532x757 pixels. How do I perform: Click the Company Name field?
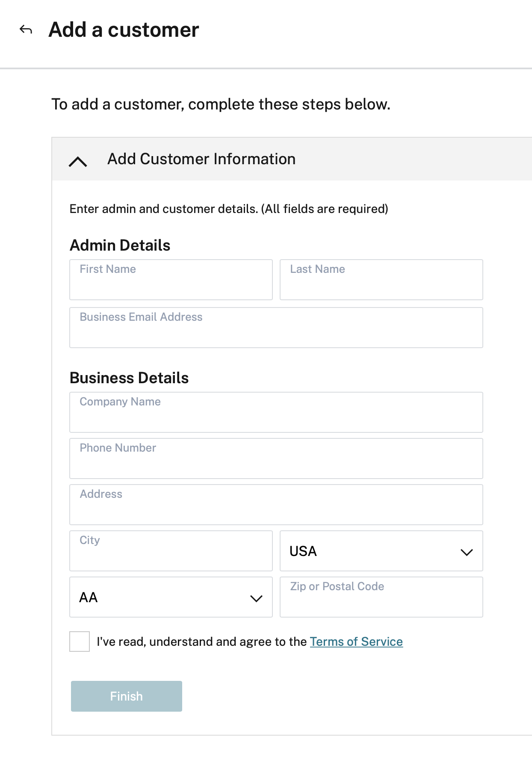pyautogui.click(x=276, y=412)
